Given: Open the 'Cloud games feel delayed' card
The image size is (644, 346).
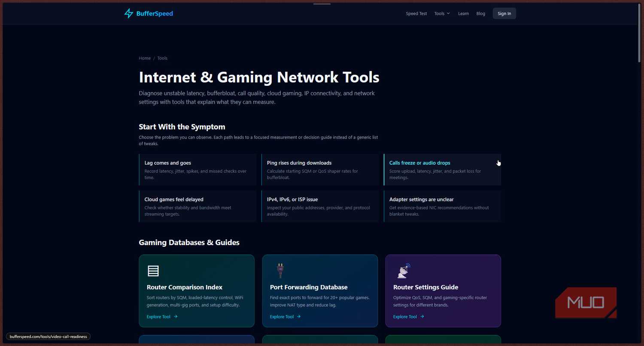Looking at the screenshot, I should 197,206.
